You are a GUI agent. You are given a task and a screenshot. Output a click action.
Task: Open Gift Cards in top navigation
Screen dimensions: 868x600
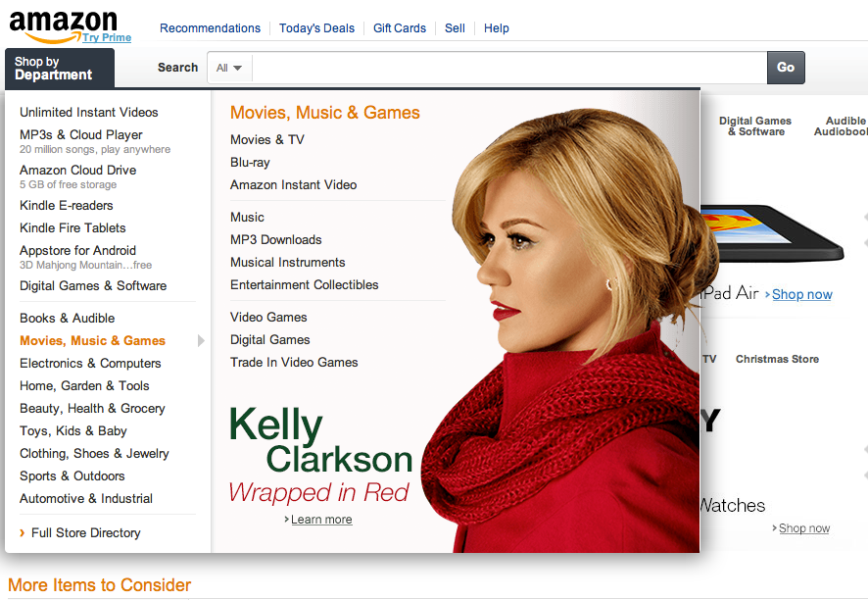coord(400,28)
